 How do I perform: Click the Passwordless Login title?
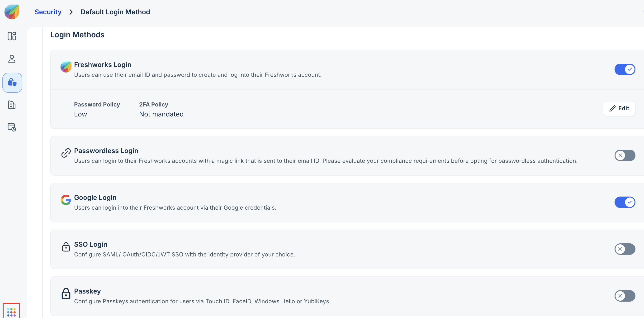[x=106, y=151]
